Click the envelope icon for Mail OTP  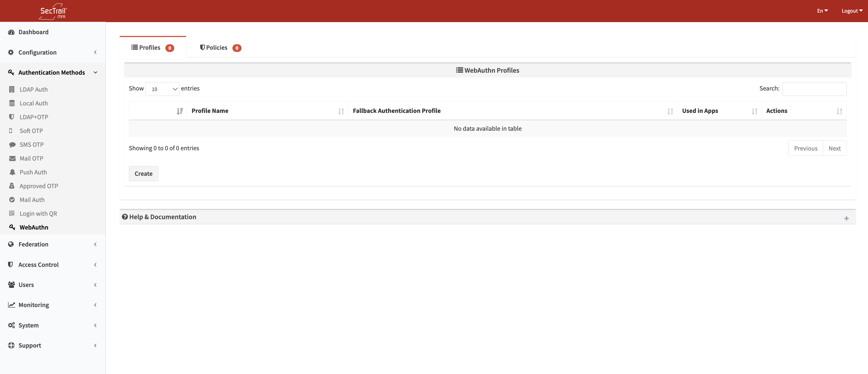click(x=12, y=158)
